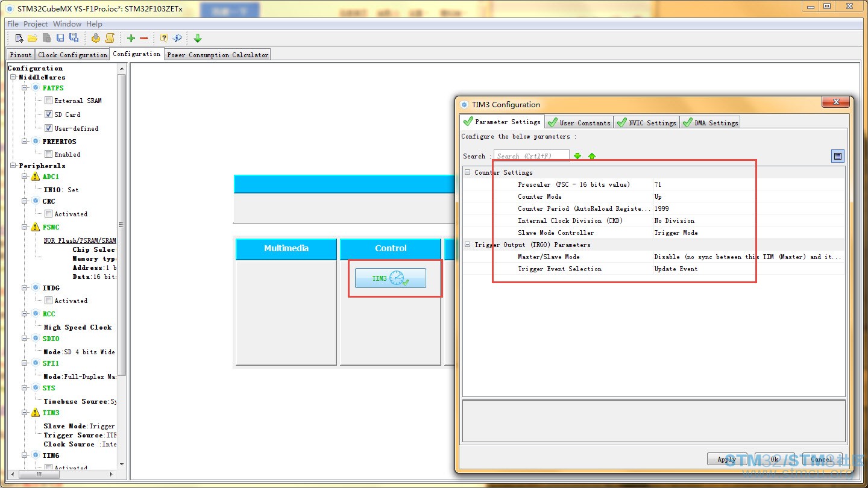Collapse the Trigger Output (TRGO) Parameters group

tap(467, 245)
